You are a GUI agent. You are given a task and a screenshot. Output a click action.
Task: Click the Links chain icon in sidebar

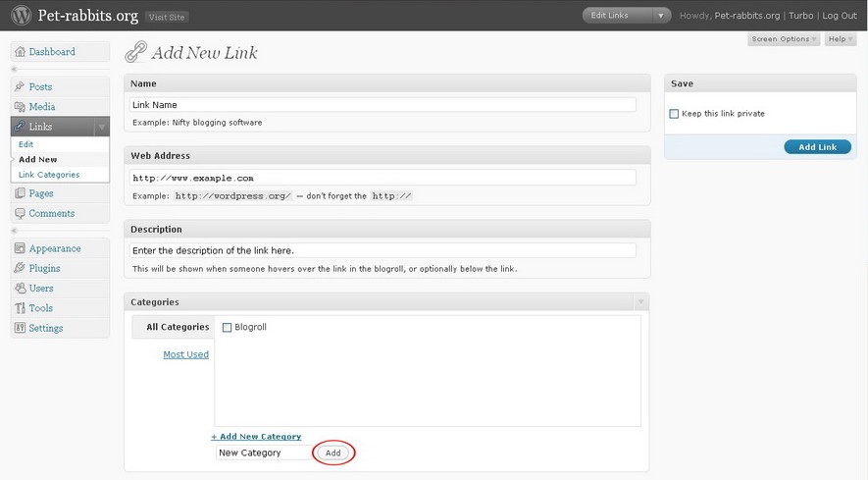pos(20,127)
